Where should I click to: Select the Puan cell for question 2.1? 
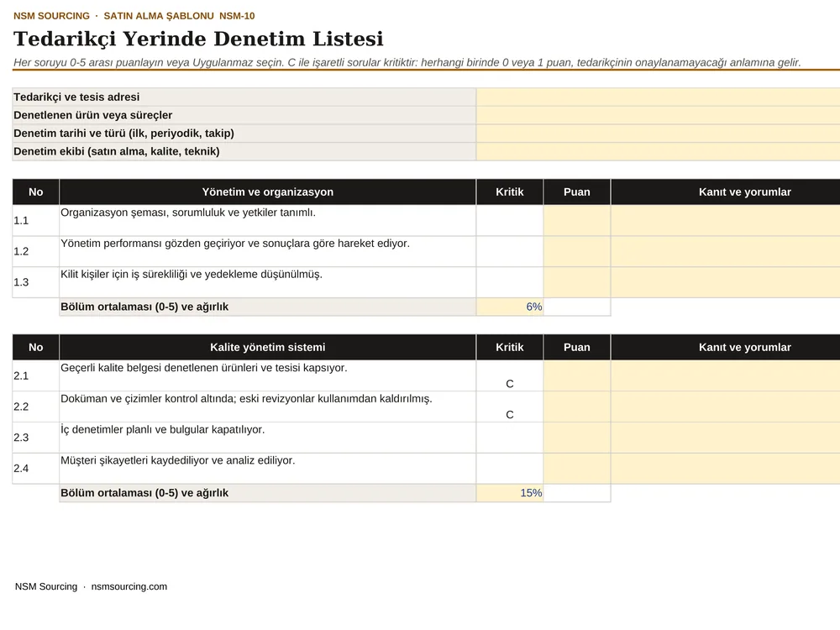coord(577,376)
